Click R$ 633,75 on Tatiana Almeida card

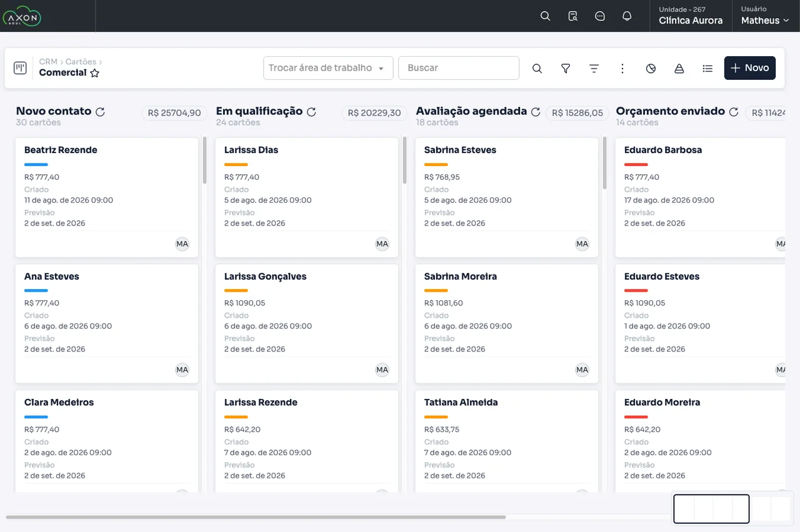click(x=442, y=430)
